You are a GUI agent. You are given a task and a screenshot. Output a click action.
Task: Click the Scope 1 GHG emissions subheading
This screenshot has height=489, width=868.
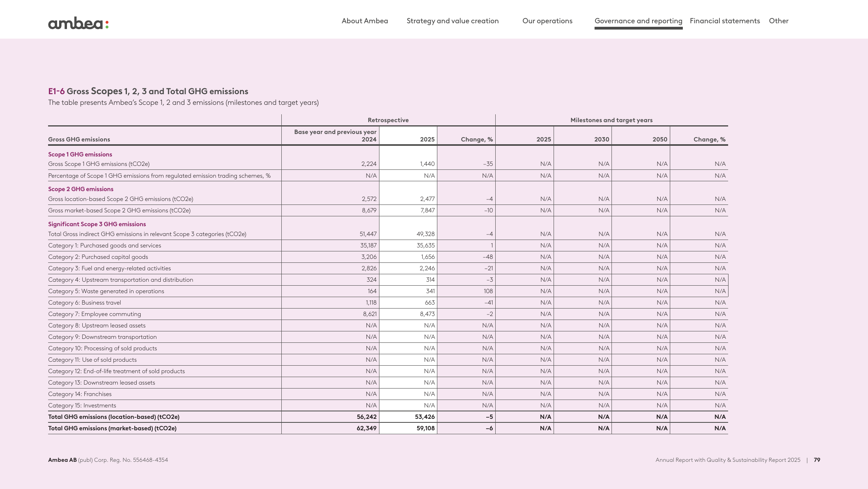pyautogui.click(x=80, y=154)
